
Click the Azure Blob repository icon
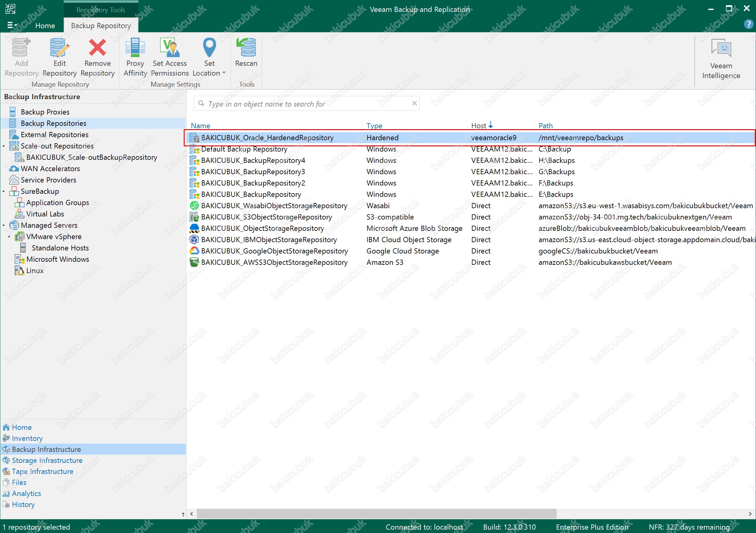194,228
